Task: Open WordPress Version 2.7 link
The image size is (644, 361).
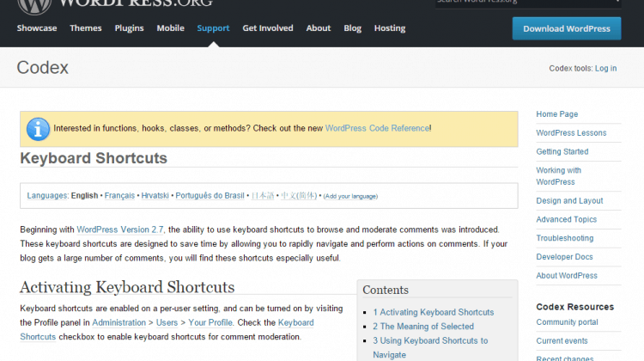Action: (120, 229)
